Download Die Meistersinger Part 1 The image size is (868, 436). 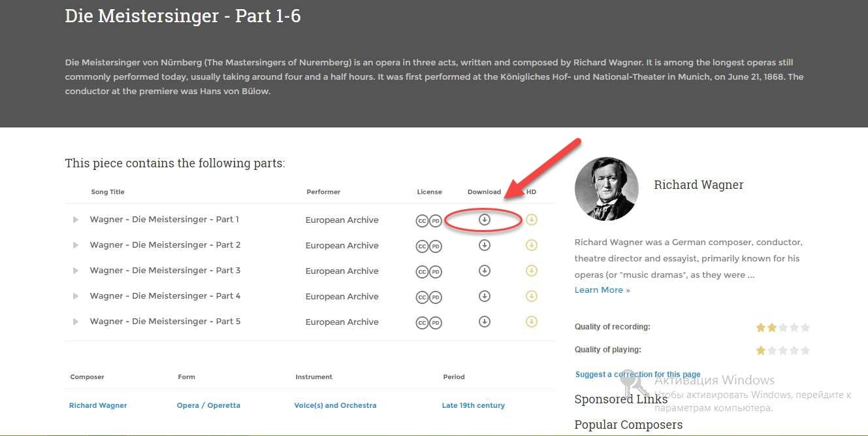[484, 220]
